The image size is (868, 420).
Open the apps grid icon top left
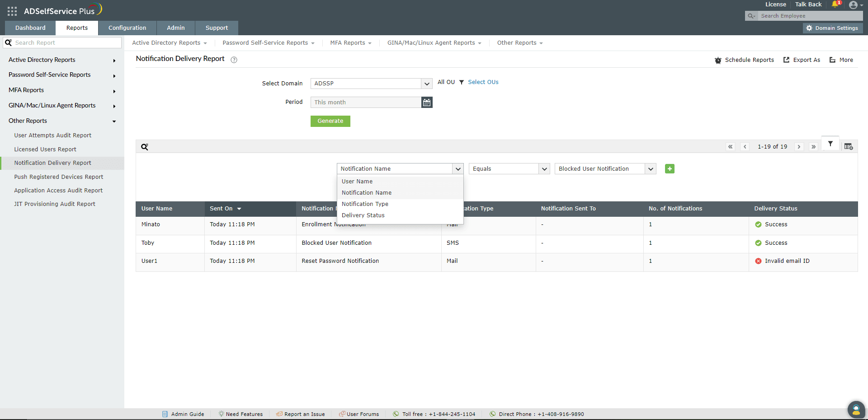pyautogui.click(x=12, y=11)
